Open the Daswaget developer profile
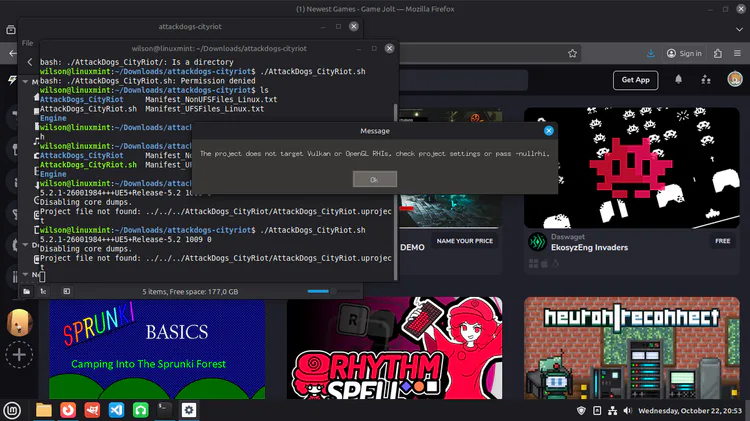 coord(568,237)
